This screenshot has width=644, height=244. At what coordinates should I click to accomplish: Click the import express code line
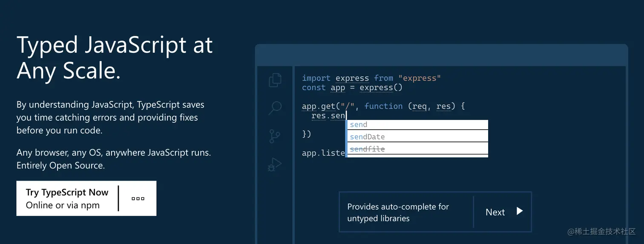pos(371,78)
